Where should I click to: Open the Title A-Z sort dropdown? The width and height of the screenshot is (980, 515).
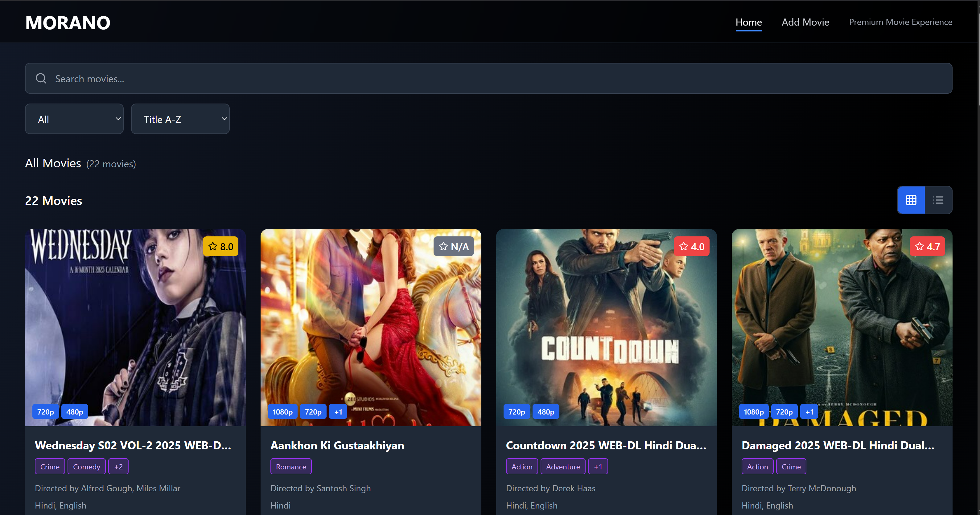[180, 119]
